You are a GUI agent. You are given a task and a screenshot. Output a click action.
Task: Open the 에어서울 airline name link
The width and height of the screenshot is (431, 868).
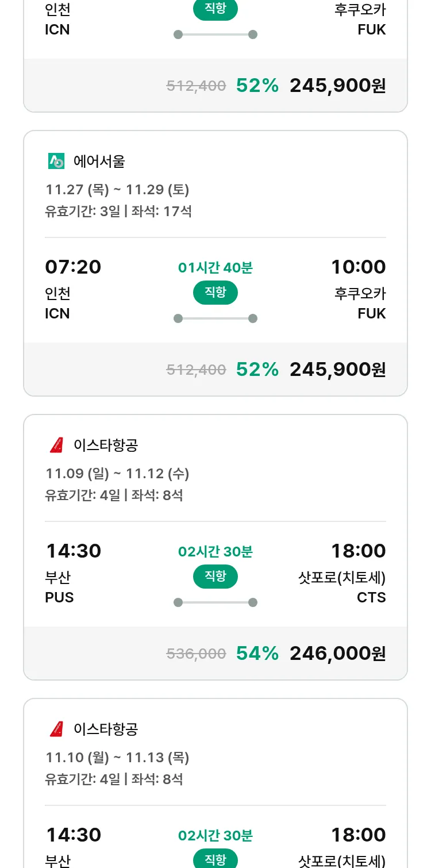point(99,162)
